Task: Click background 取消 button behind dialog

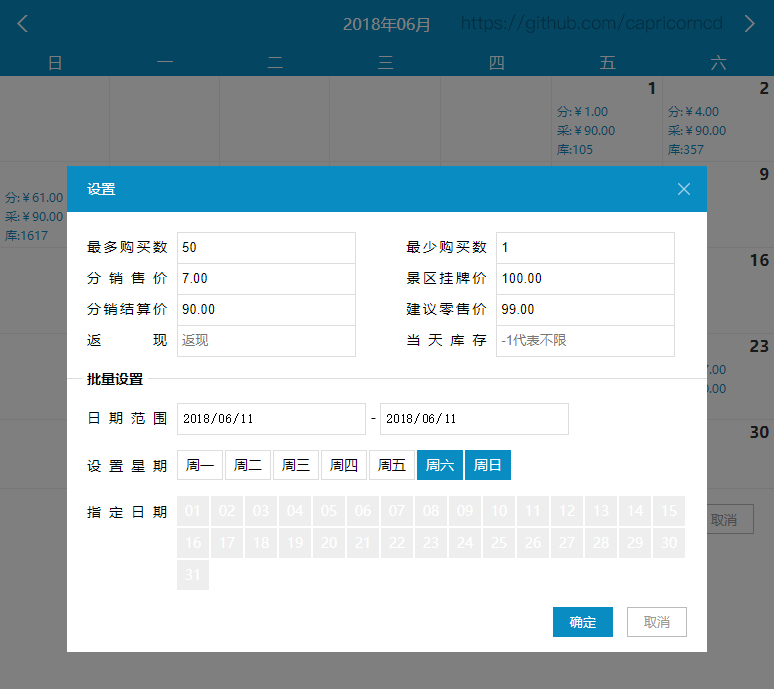Action: click(730, 519)
